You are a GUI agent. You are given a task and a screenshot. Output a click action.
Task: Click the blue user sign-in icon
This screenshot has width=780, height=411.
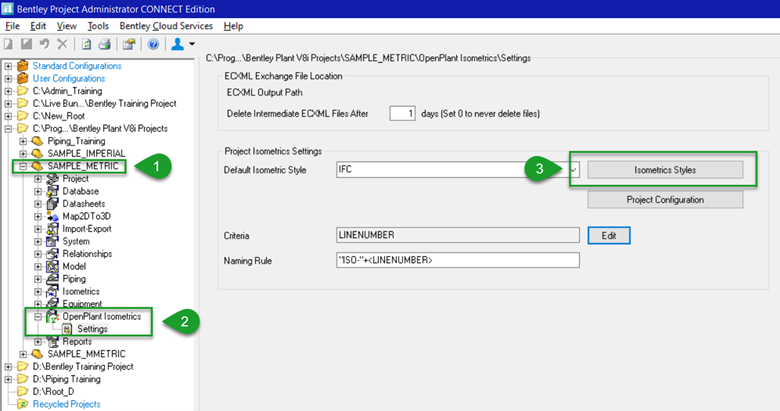pos(178,44)
